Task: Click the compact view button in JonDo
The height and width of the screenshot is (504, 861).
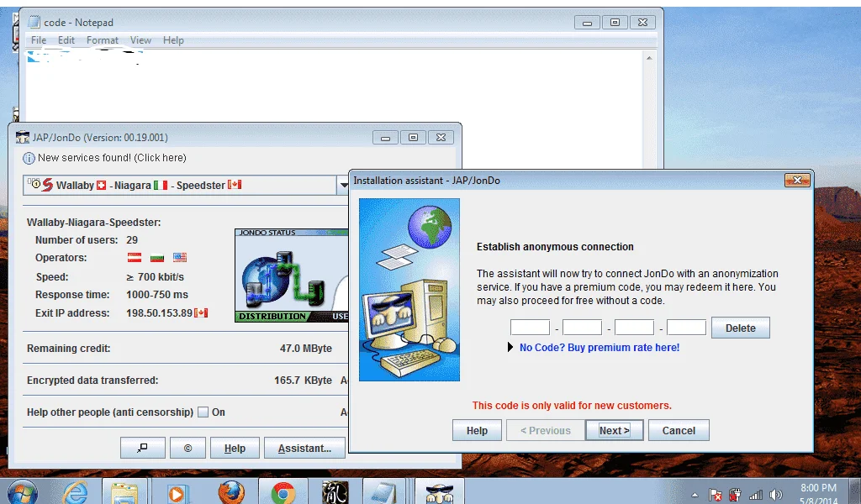Action: [x=143, y=448]
